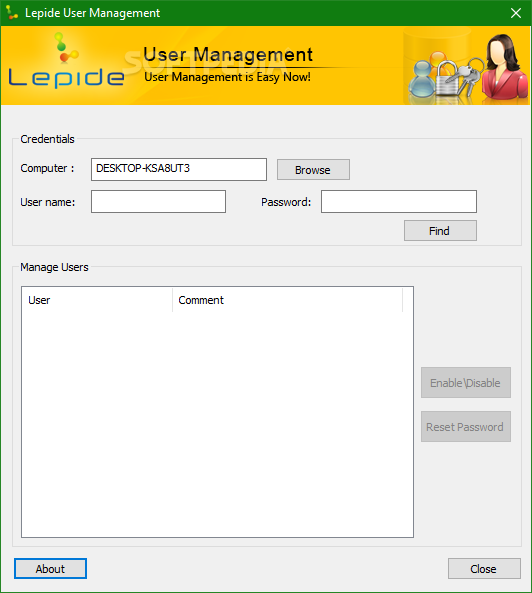Image resolution: width=532 pixels, height=593 pixels.
Task: Click the Find button
Action: (440, 231)
